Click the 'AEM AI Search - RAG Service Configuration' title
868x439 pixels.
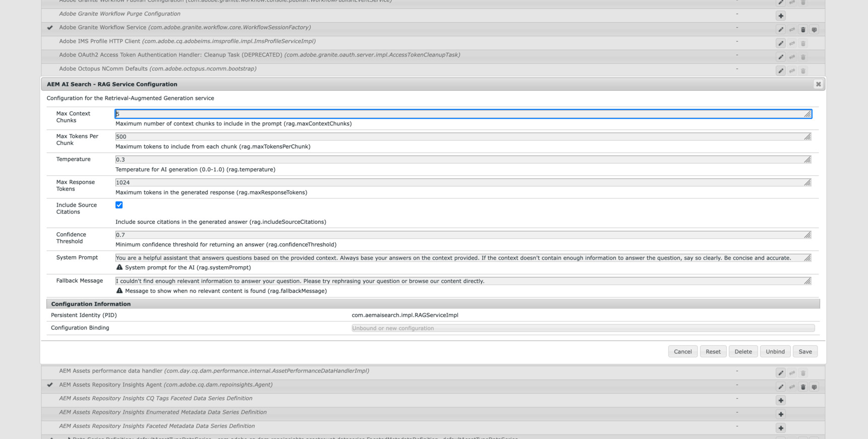click(112, 84)
